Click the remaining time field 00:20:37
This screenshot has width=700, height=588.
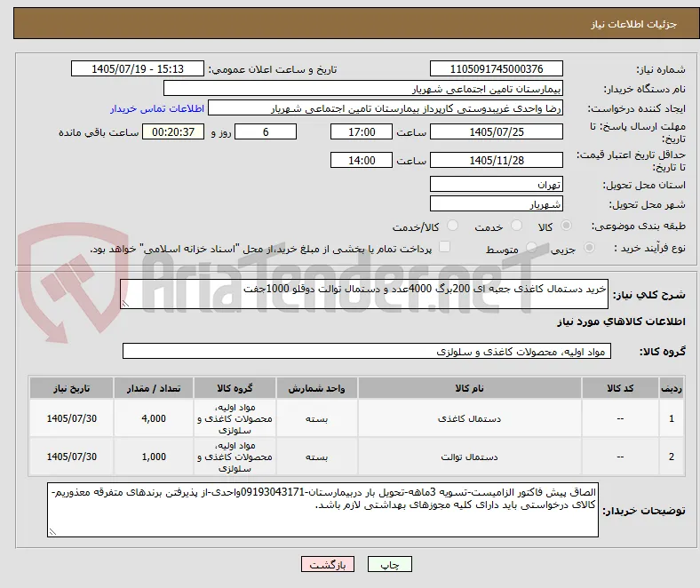pos(173,131)
